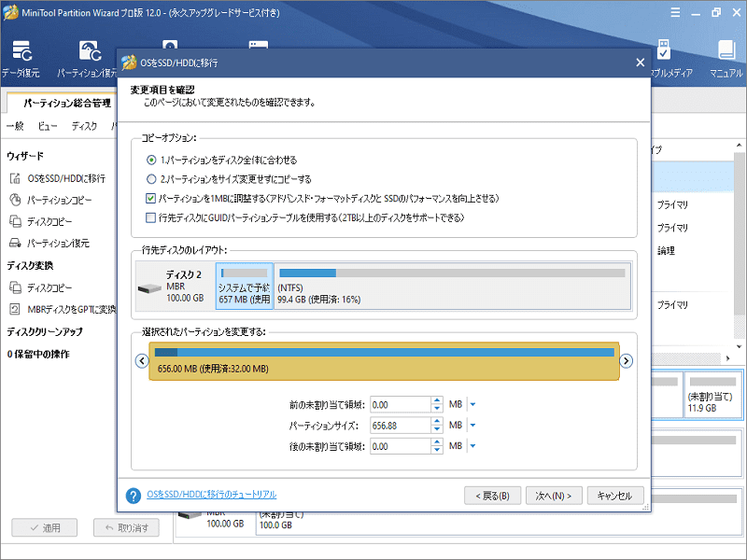Go to previous partition with left arrow
The image size is (747, 560).
pos(142,361)
